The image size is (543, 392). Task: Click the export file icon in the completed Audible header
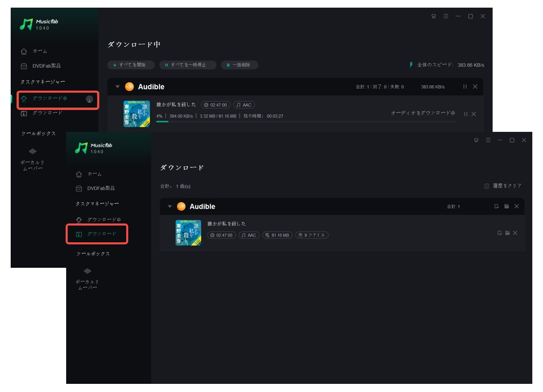(497, 207)
